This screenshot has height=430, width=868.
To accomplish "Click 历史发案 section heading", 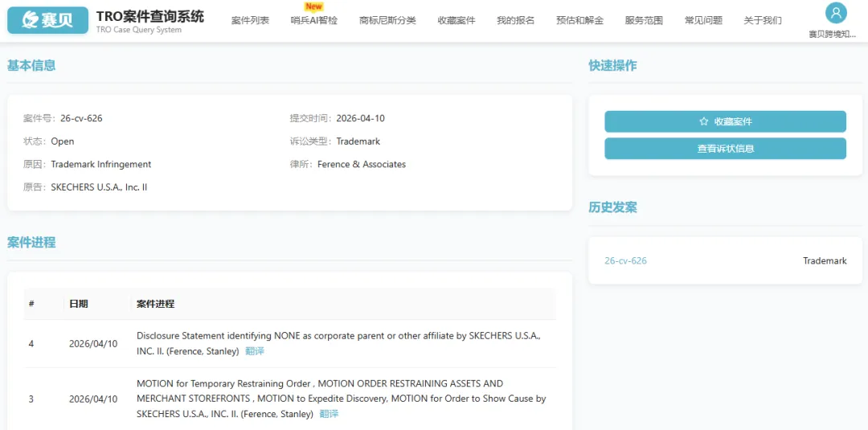I will (612, 207).
